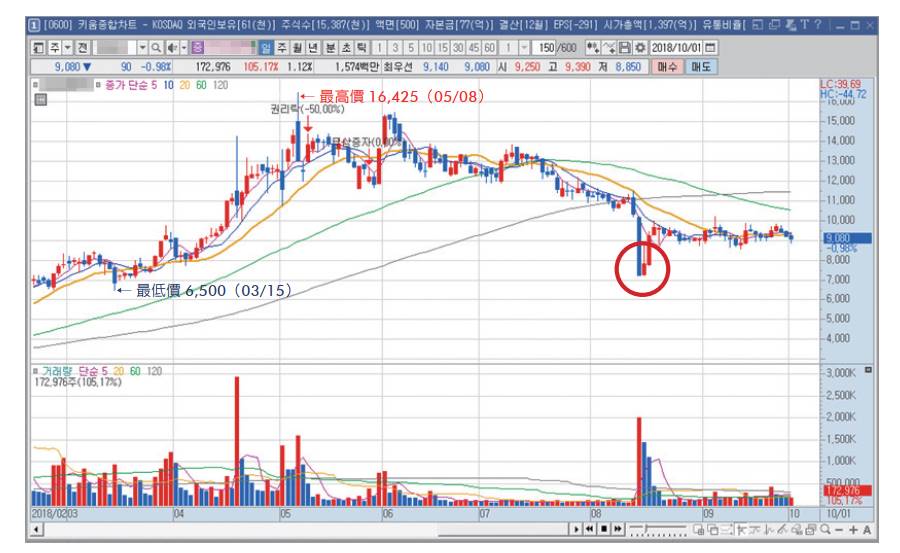Click the volume panel corner toggle icon
This screenshot has width=900, height=553.
click(868, 370)
